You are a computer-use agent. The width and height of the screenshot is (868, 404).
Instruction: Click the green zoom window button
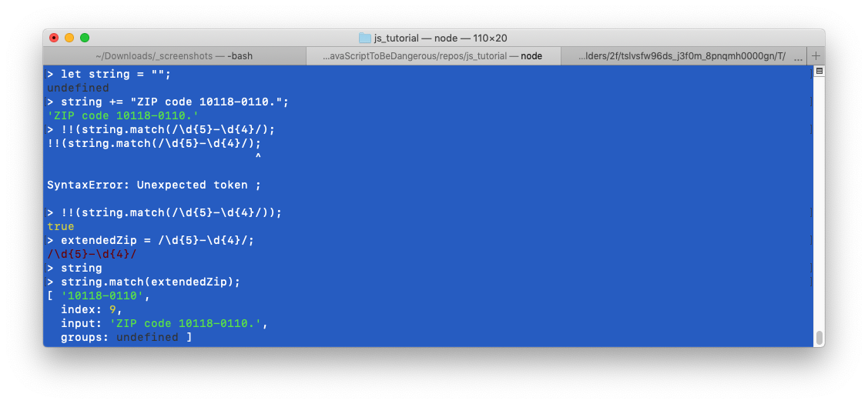tap(85, 38)
